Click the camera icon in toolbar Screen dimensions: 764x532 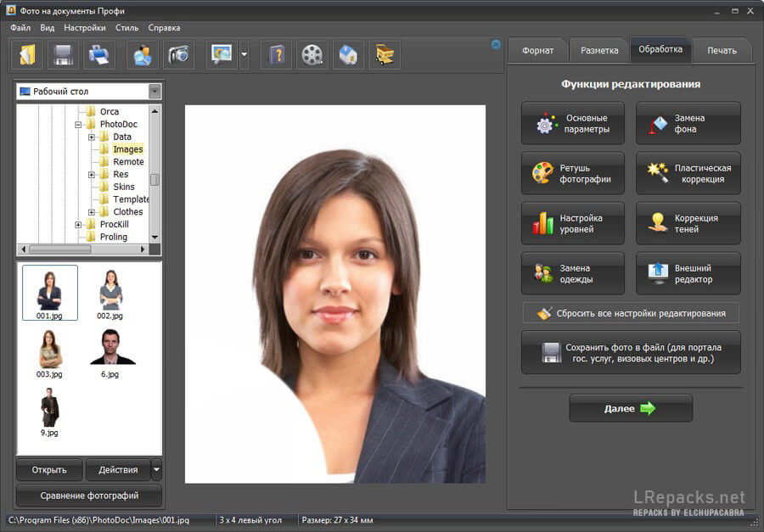177,55
